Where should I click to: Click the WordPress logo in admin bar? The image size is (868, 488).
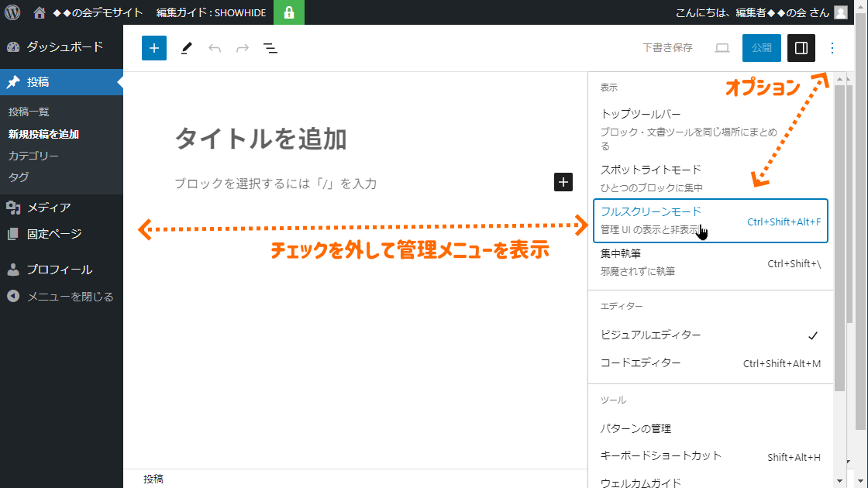tap(12, 12)
